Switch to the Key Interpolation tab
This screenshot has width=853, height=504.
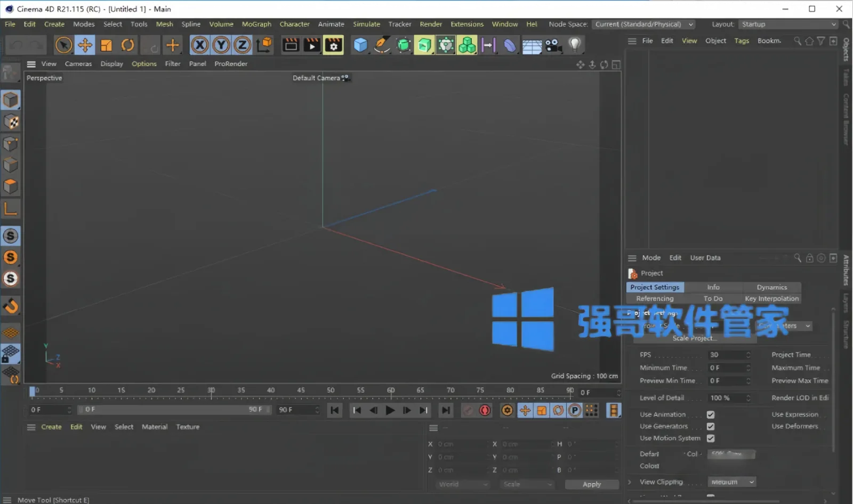771,299
